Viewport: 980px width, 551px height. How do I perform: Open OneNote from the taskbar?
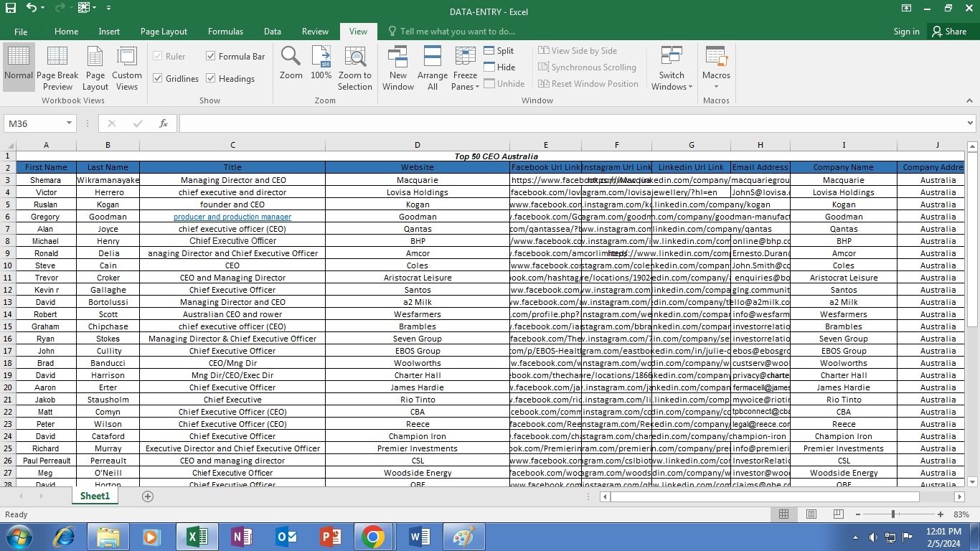pos(241,537)
